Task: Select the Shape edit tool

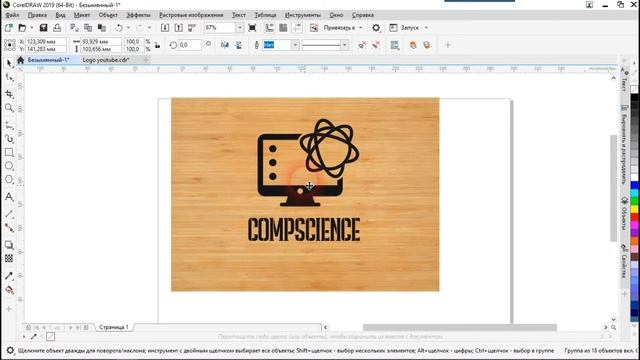Action: coord(9,78)
